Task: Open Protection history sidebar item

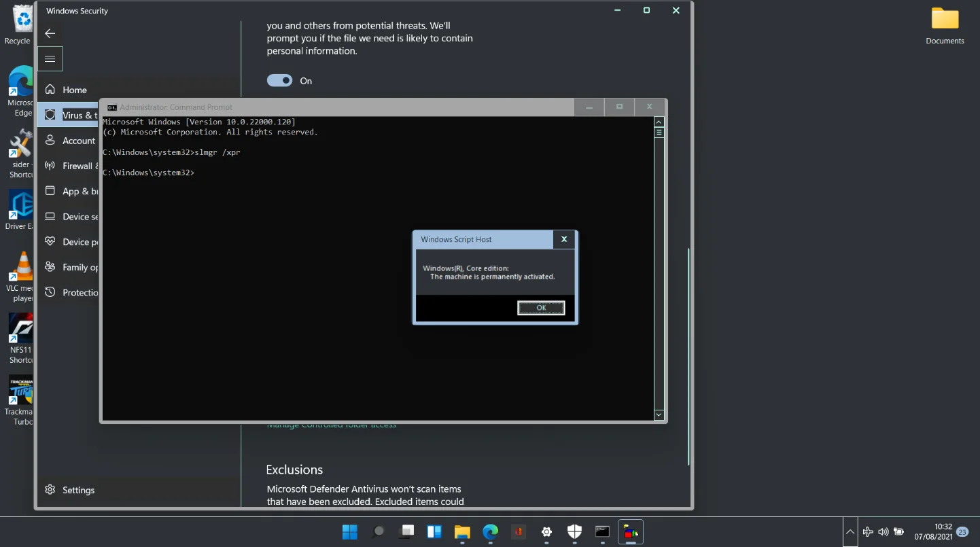Action: click(x=68, y=292)
